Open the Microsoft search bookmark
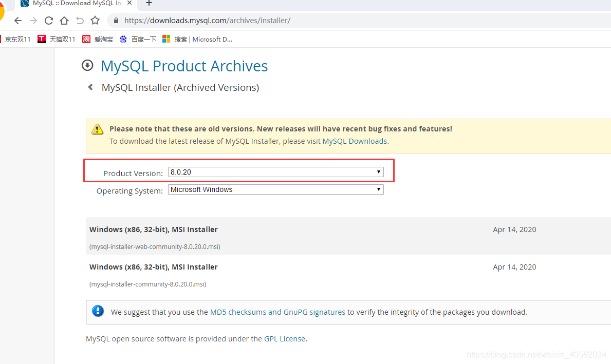Screen dimensions: 611x364 point(197,40)
